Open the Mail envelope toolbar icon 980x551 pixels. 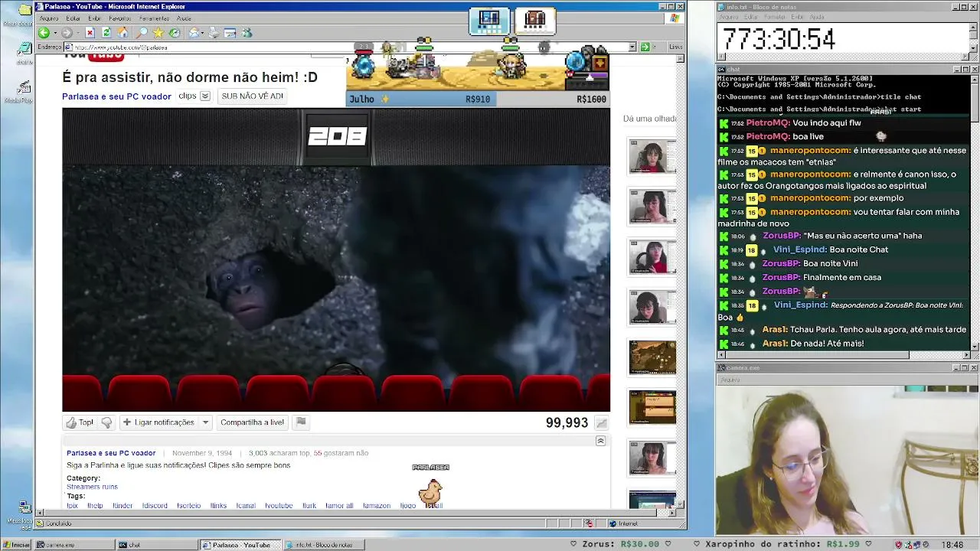click(x=194, y=33)
